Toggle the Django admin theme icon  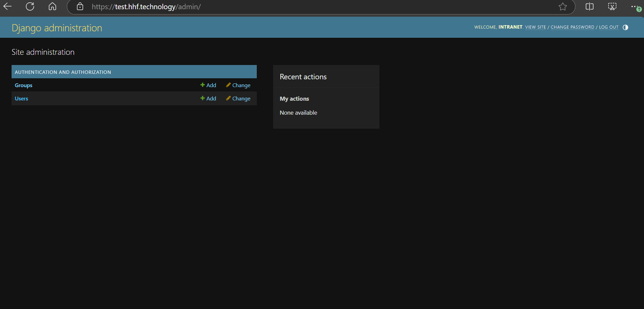[x=625, y=27]
